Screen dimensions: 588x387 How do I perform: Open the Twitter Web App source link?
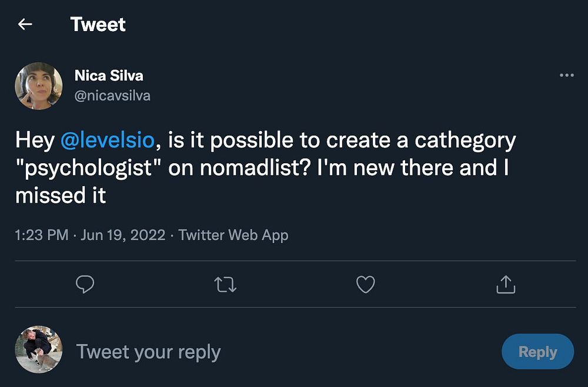(x=233, y=235)
